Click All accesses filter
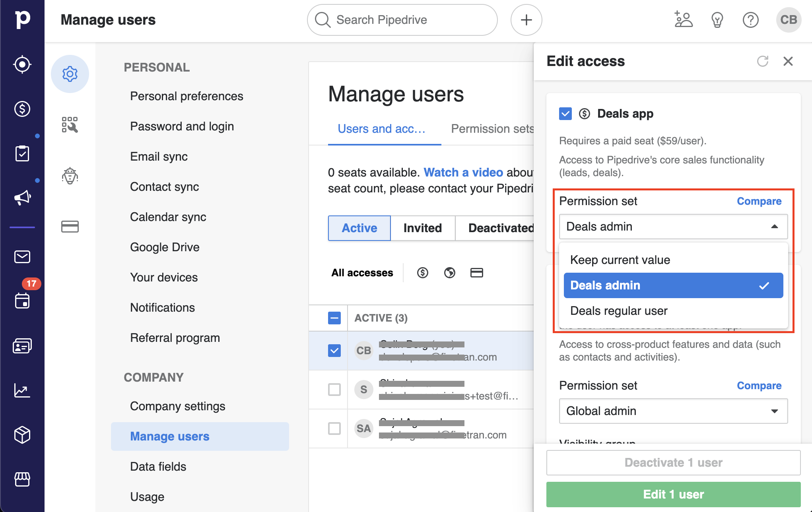Screen dimensions: 812x512 (362, 273)
